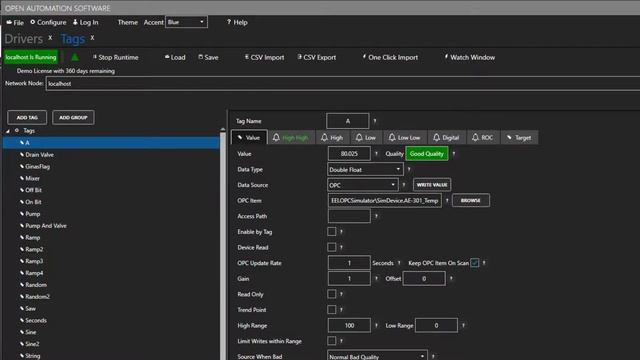
Task: Click Log In in the menu bar
Action: [x=86, y=22]
